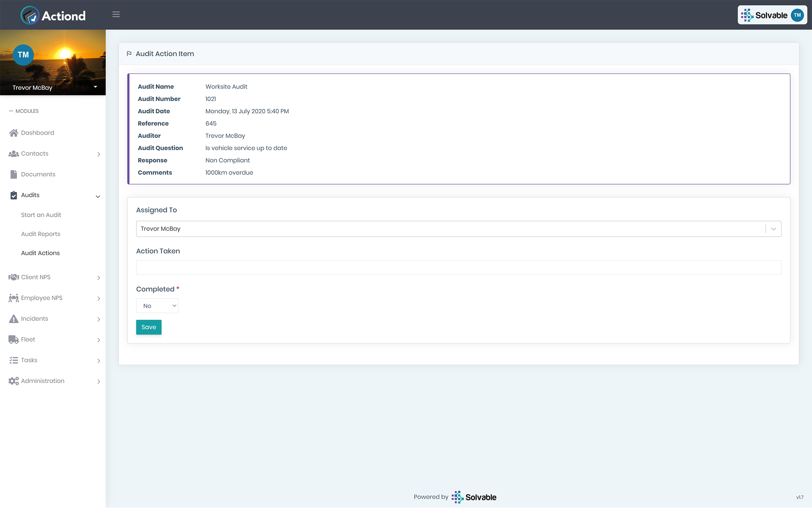Click the Action Taken input field

(x=458, y=267)
